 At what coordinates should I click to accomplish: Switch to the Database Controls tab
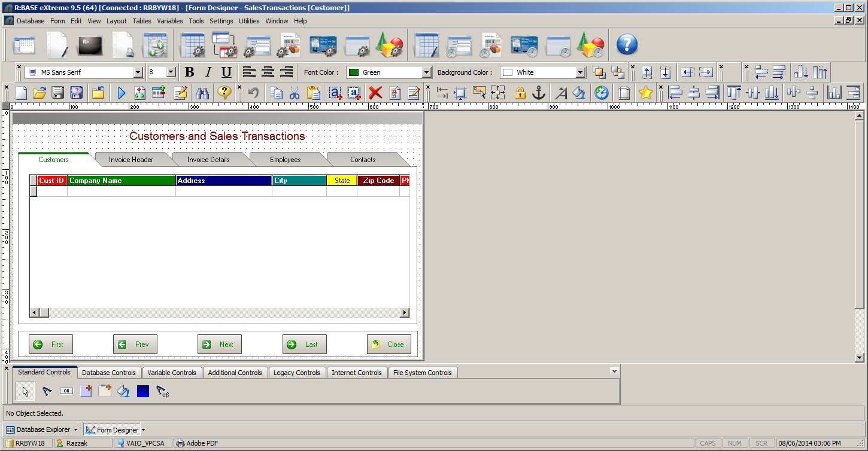pyautogui.click(x=109, y=373)
